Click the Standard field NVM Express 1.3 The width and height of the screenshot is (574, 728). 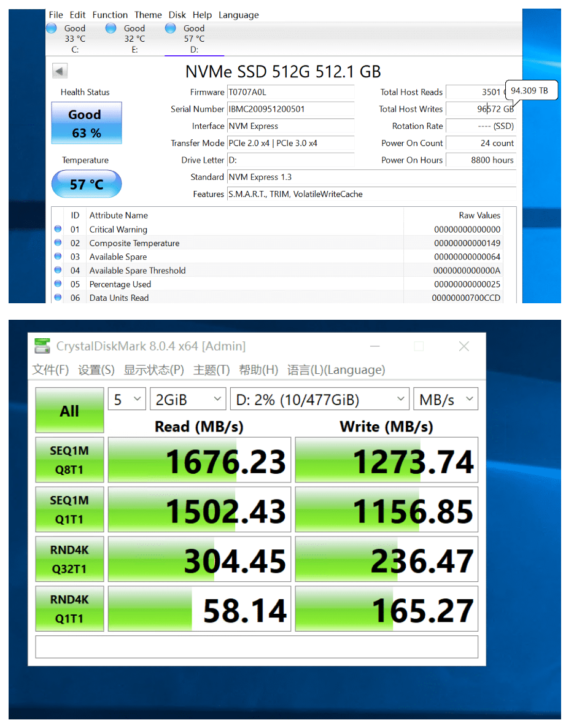[371, 177]
